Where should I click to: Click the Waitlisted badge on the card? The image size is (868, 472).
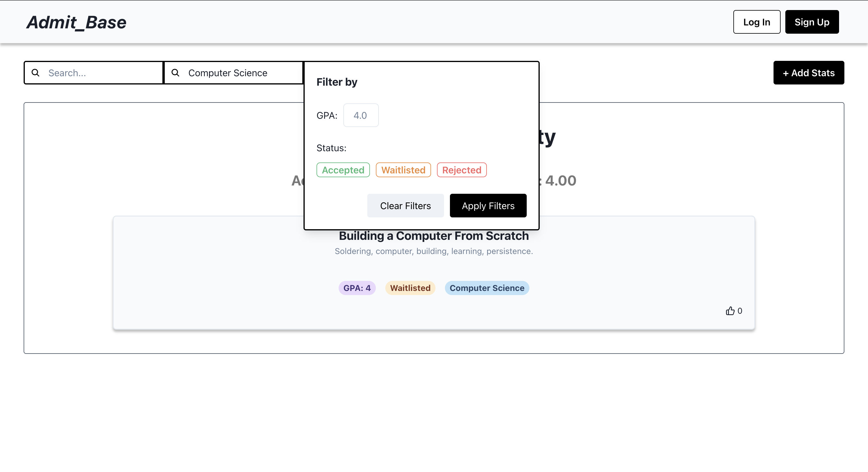410,288
